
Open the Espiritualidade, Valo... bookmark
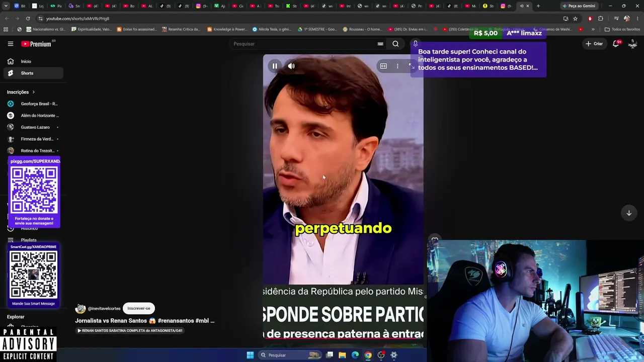pos(92,29)
